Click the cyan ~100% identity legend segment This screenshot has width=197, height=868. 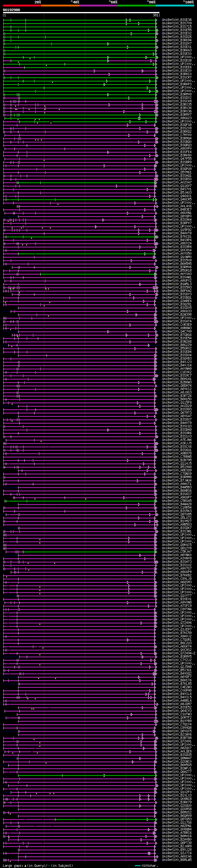pyautogui.click(x=175, y=6)
